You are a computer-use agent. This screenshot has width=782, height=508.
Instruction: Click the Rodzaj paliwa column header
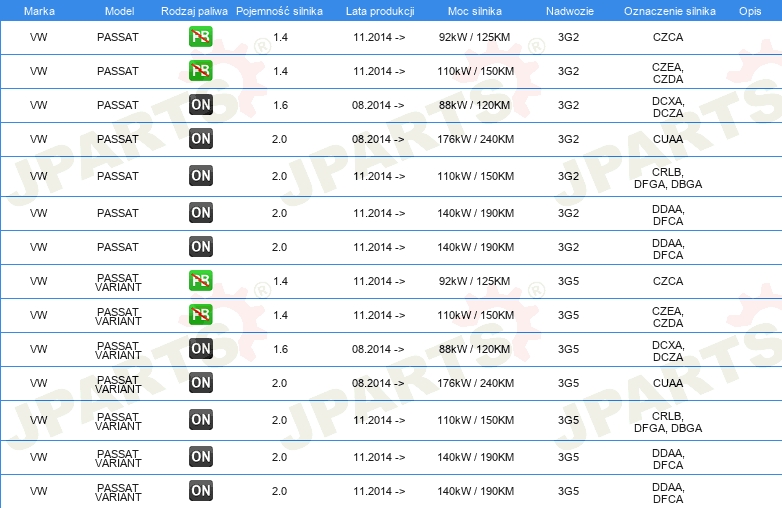click(x=194, y=11)
